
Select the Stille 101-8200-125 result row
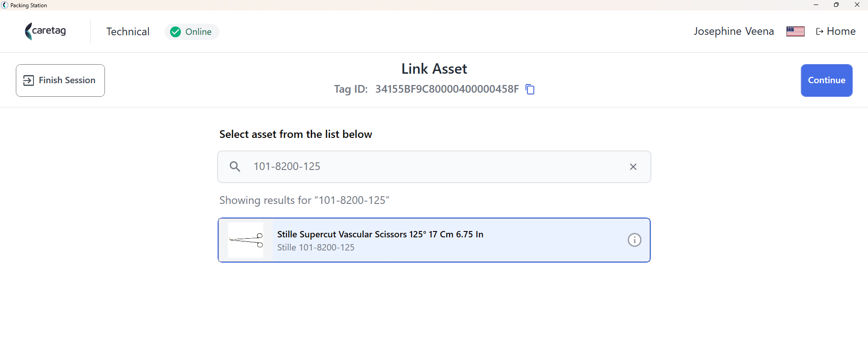434,240
